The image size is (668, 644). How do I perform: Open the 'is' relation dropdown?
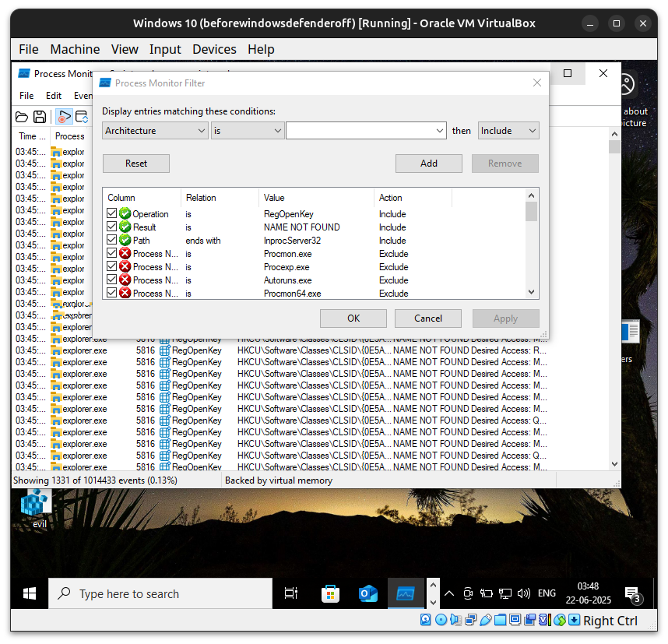[247, 130]
